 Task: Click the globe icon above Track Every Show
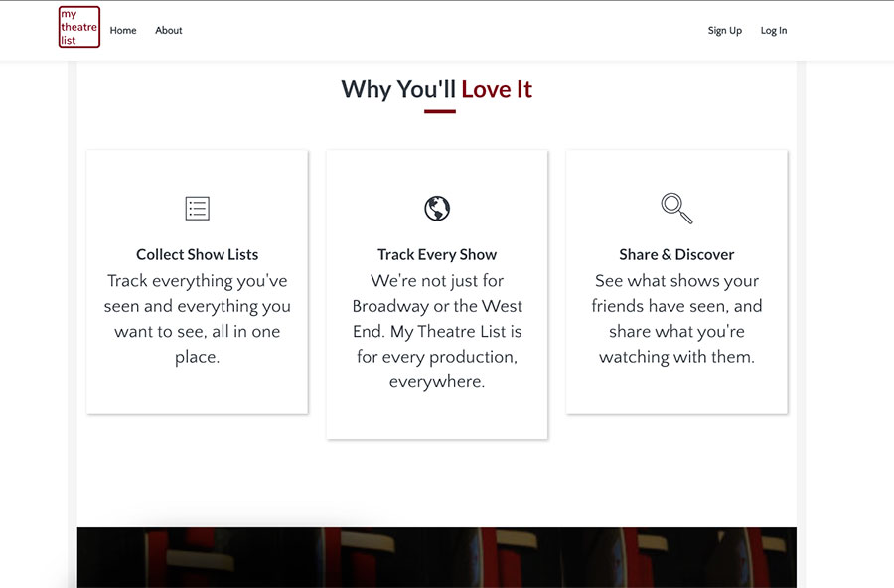(437, 209)
